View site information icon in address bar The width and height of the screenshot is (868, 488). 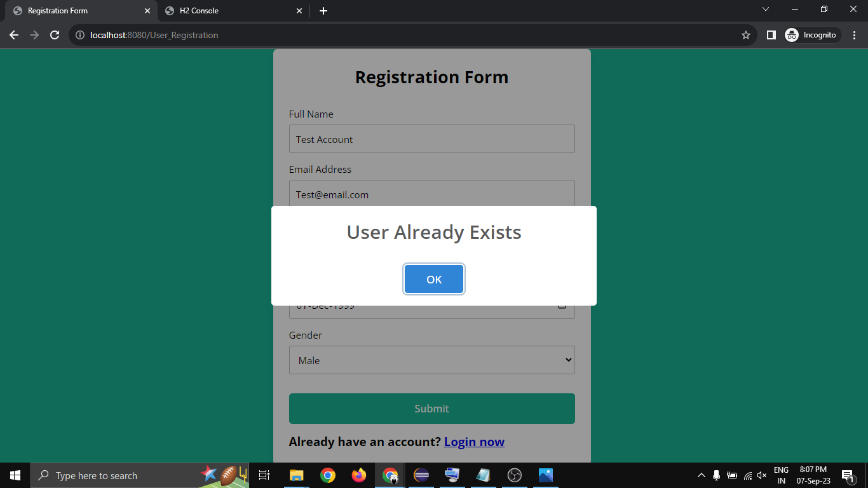click(x=80, y=35)
